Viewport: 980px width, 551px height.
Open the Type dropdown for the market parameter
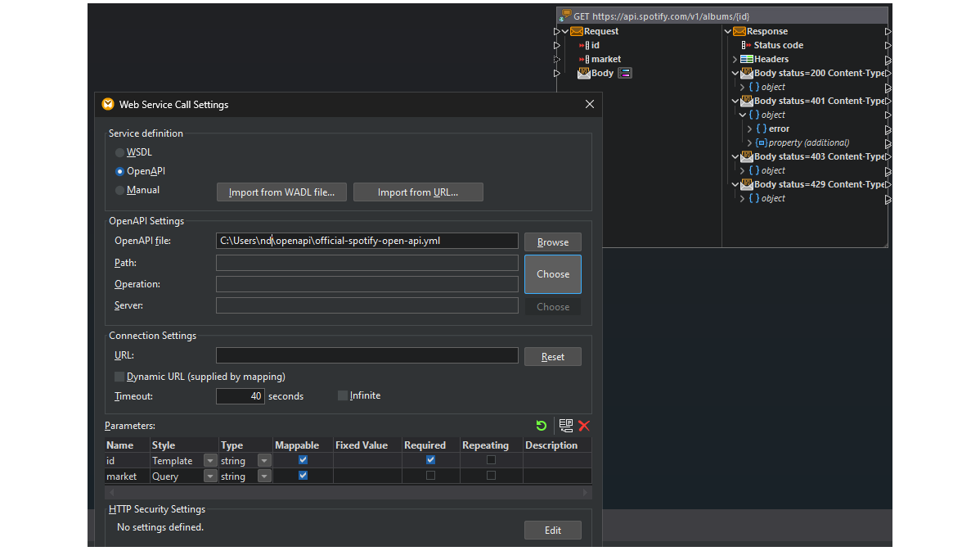263,476
